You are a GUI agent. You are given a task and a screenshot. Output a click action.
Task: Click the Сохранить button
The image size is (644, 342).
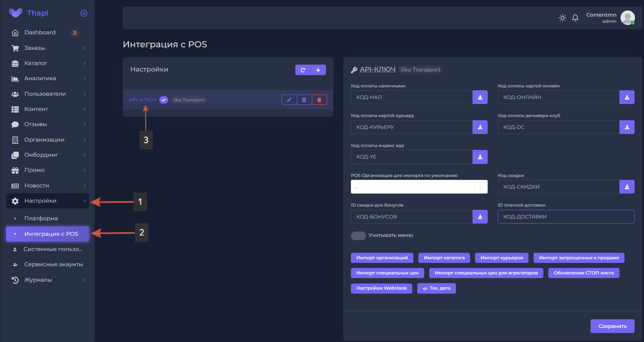(612, 326)
